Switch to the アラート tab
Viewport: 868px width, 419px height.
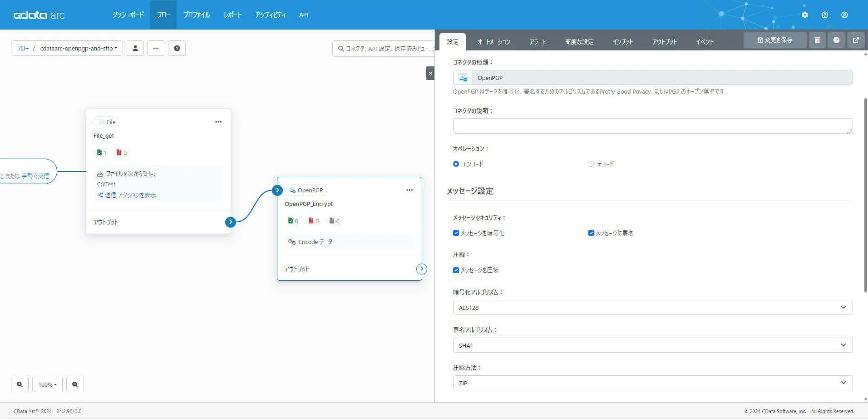coord(538,41)
